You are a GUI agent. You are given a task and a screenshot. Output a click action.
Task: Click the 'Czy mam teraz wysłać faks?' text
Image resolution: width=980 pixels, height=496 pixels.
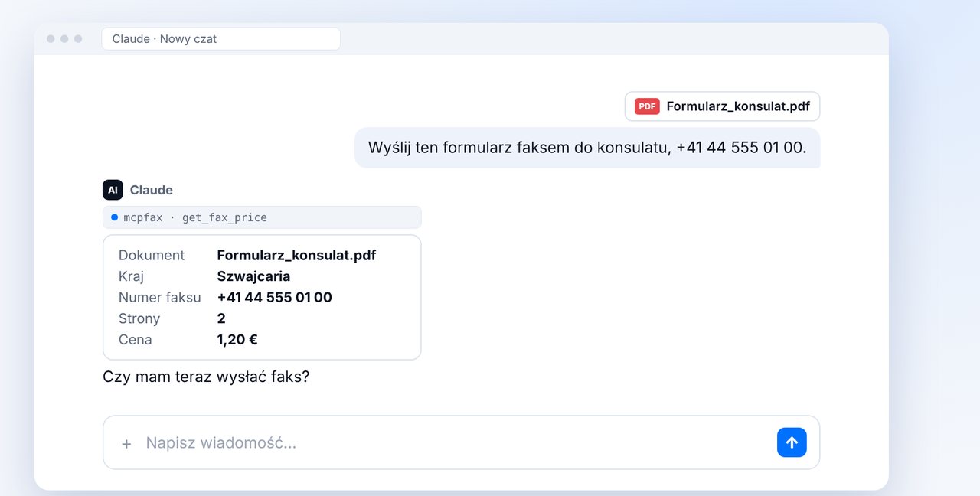coord(206,377)
